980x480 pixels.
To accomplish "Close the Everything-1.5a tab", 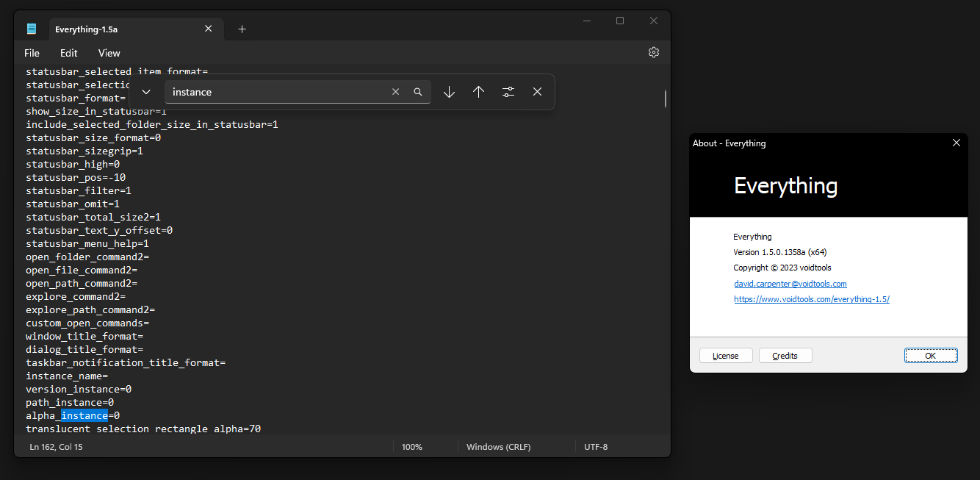I will click(209, 29).
